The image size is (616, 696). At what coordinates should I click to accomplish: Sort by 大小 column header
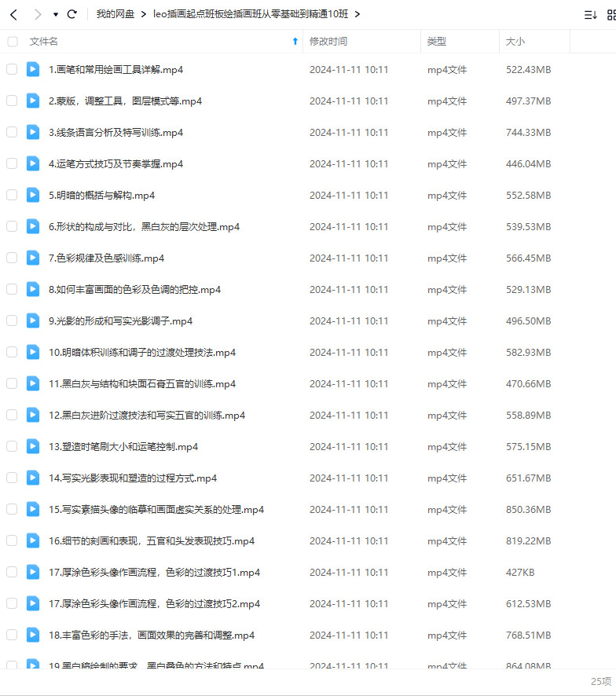pyautogui.click(x=515, y=42)
